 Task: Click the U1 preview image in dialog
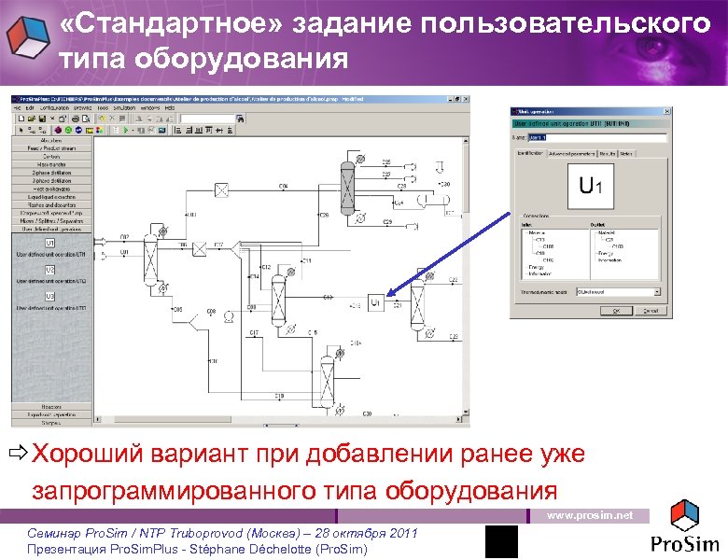pyautogui.click(x=591, y=187)
